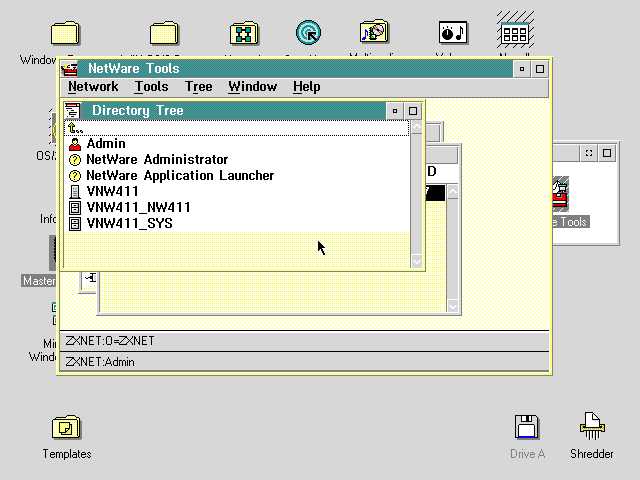The width and height of the screenshot is (640, 480).
Task: Go up one level with arrow icon
Action: (75, 128)
